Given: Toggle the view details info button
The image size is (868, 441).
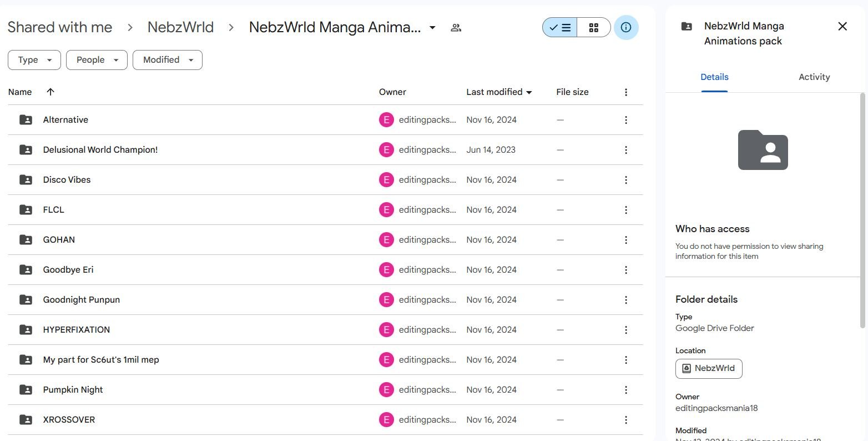Looking at the screenshot, I should 626,27.
